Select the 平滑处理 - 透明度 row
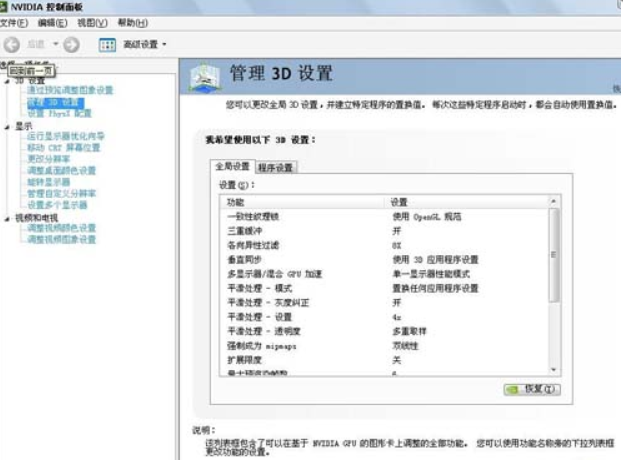Image resolution: width=623 pixels, height=466 pixels. click(x=384, y=331)
